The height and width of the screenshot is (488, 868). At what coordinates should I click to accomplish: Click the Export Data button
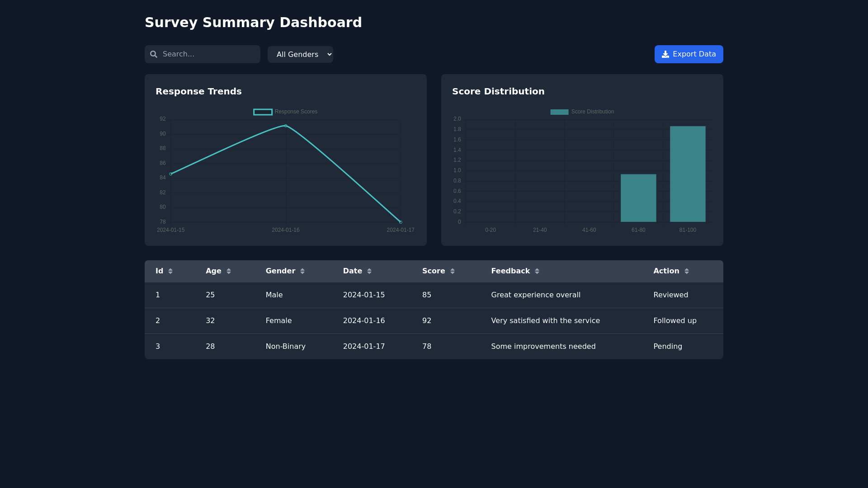click(688, 54)
